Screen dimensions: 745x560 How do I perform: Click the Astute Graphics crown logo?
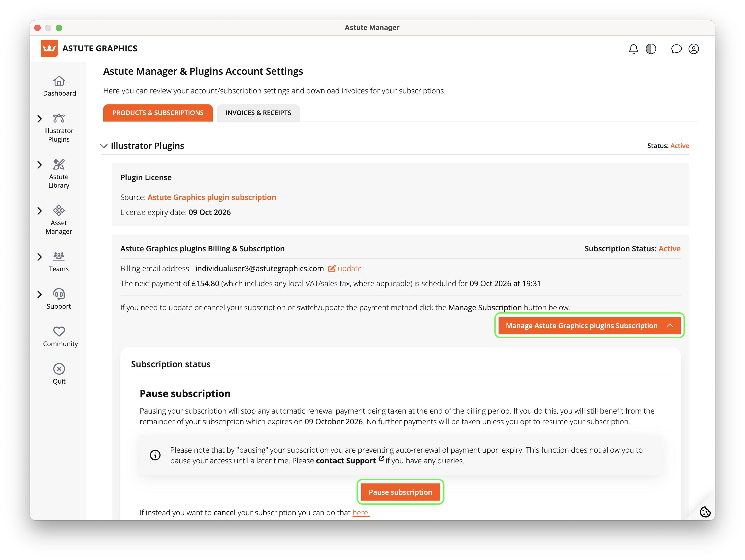click(x=49, y=48)
